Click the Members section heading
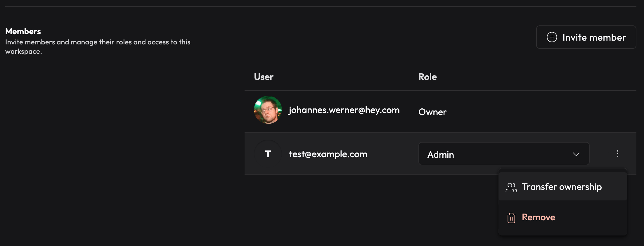 pyautogui.click(x=23, y=31)
